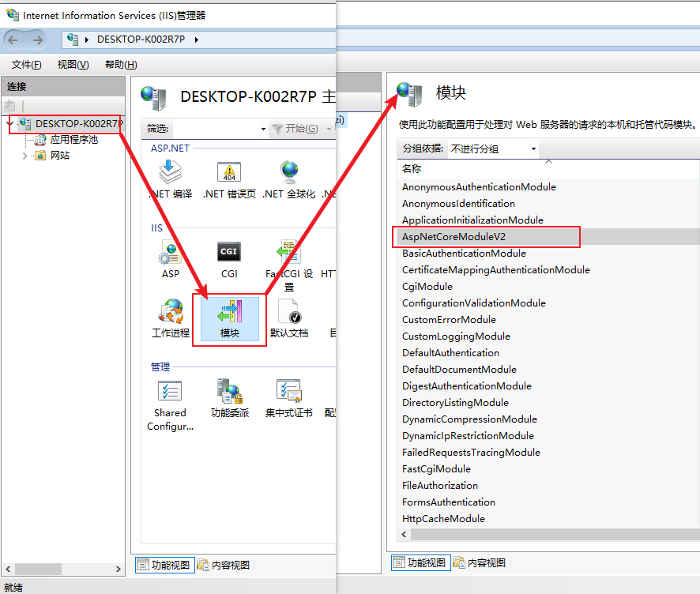Switch to 功能视图 tab in IIS manager

[x=165, y=565]
